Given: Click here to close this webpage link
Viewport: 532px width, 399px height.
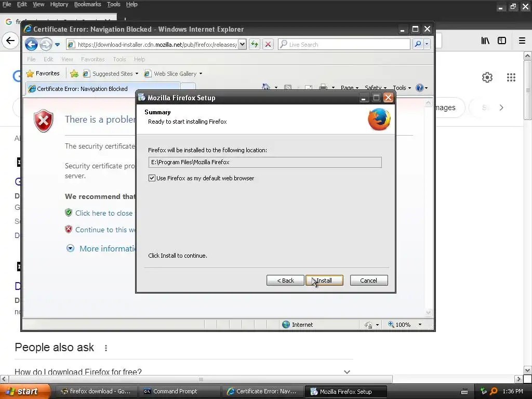Looking at the screenshot, I should tap(104, 213).
